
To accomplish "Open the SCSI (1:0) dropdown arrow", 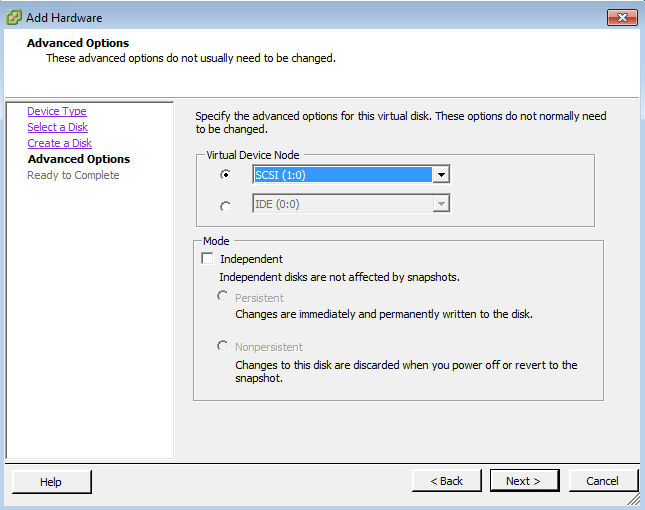I will [441, 175].
